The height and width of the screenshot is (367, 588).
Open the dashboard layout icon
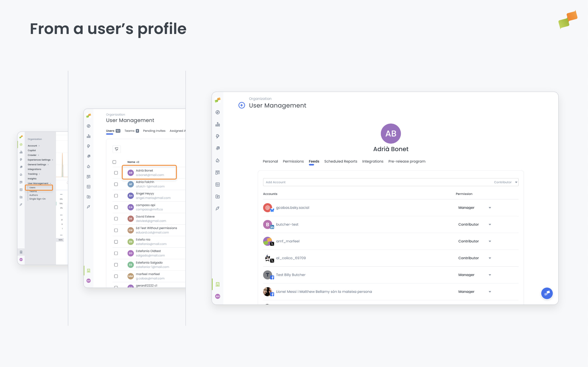pos(217,172)
